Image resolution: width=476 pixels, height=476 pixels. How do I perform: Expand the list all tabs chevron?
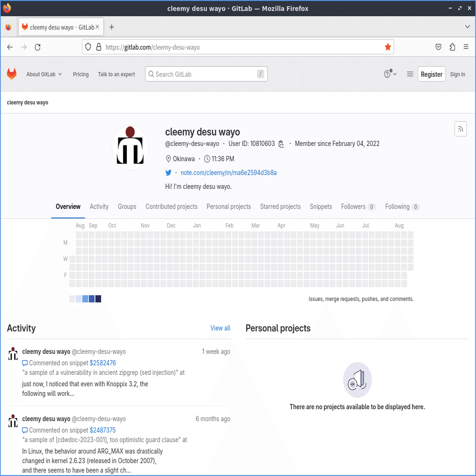pos(467,27)
